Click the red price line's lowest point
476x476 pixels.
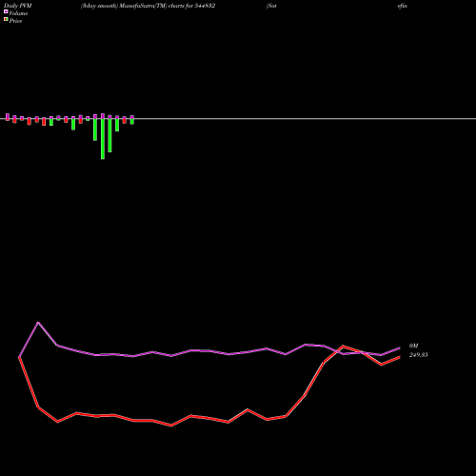pyautogui.click(x=171, y=426)
